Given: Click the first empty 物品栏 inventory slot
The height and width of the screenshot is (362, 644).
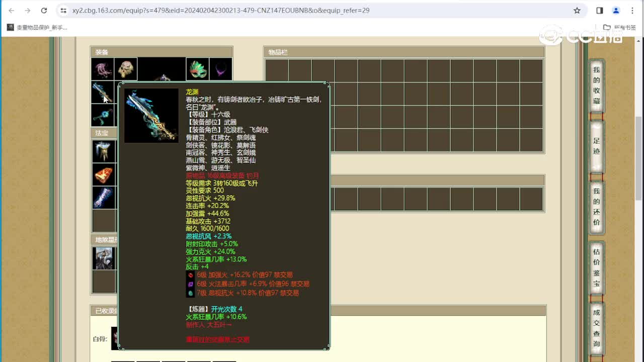Looking at the screenshot, I should coord(277,70).
